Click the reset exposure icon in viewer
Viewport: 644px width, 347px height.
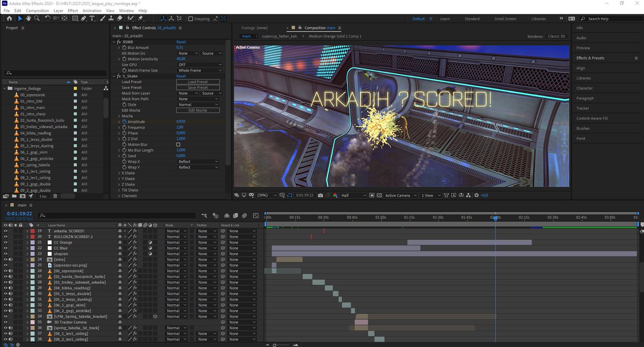pos(477,195)
